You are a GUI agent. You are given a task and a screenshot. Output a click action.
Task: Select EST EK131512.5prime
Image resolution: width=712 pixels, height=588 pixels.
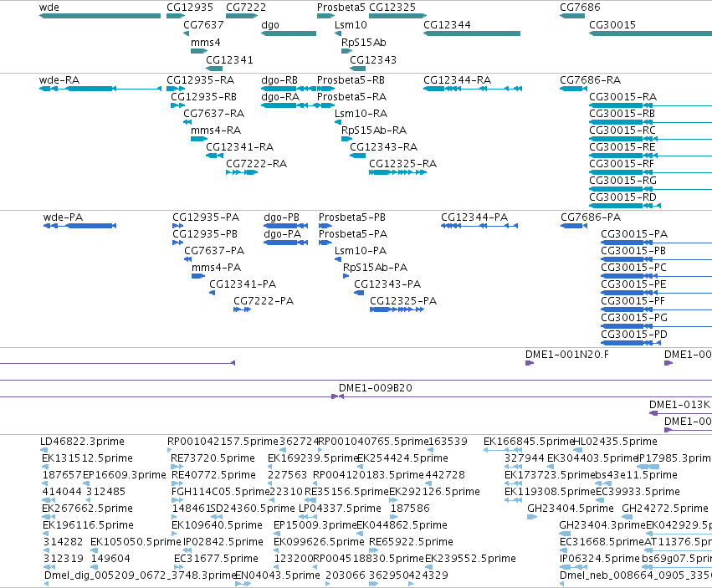point(87,458)
